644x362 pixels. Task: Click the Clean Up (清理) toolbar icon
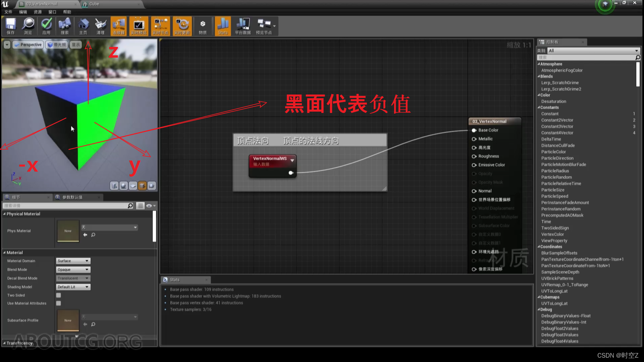click(101, 26)
